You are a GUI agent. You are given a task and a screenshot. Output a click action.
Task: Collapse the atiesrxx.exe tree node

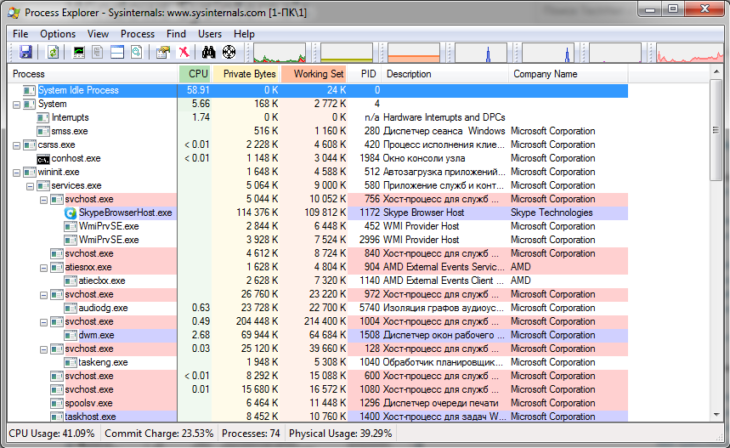44,268
